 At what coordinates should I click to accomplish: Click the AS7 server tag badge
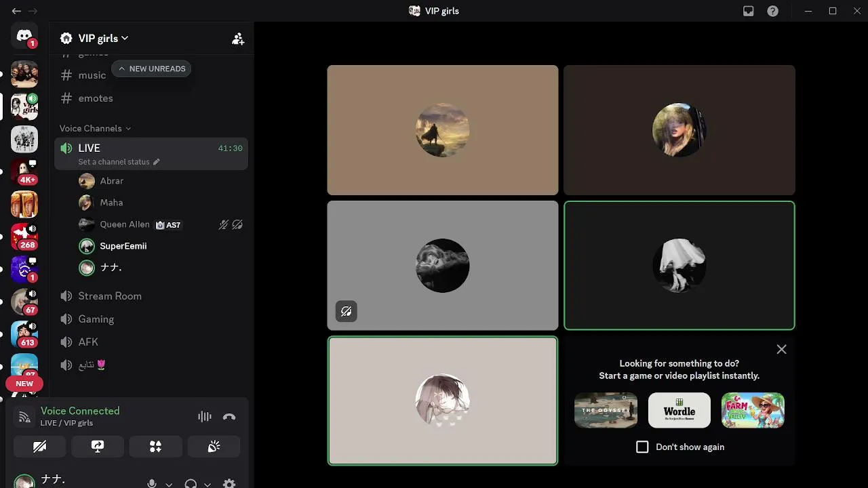[168, 225]
